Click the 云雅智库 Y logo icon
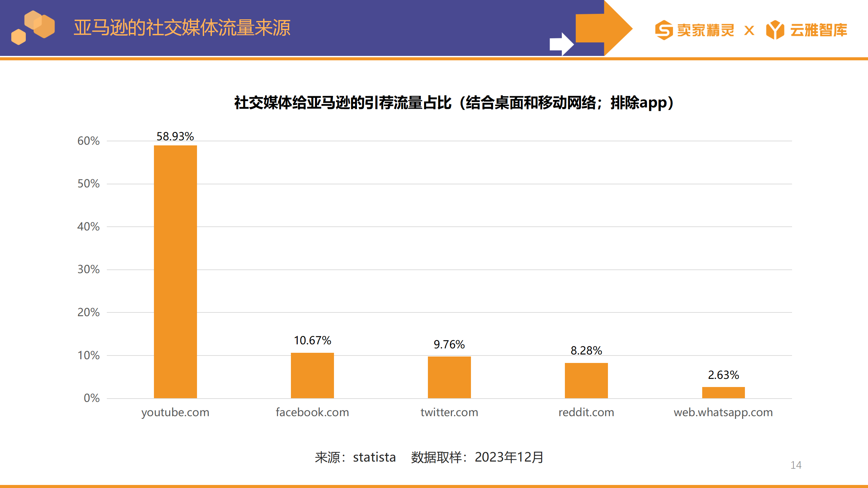 [775, 30]
